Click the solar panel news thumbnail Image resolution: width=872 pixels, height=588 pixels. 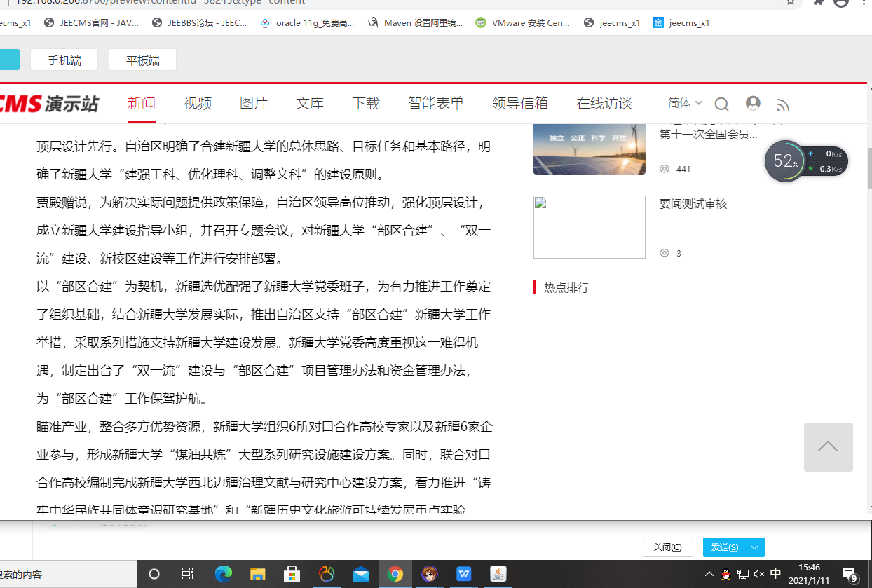[589, 148]
